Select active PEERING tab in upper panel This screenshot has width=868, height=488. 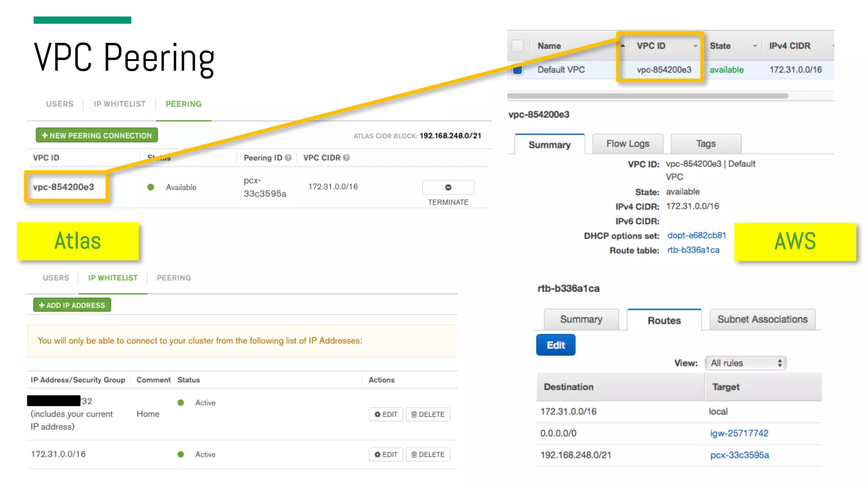[184, 104]
